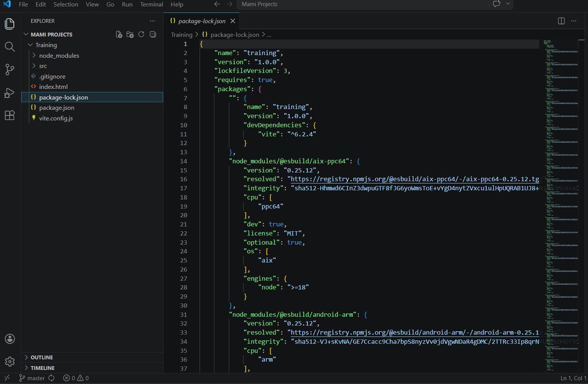The height and width of the screenshot is (384, 588).
Task: Open the Copilot dropdown arrow
Action: click(508, 4)
